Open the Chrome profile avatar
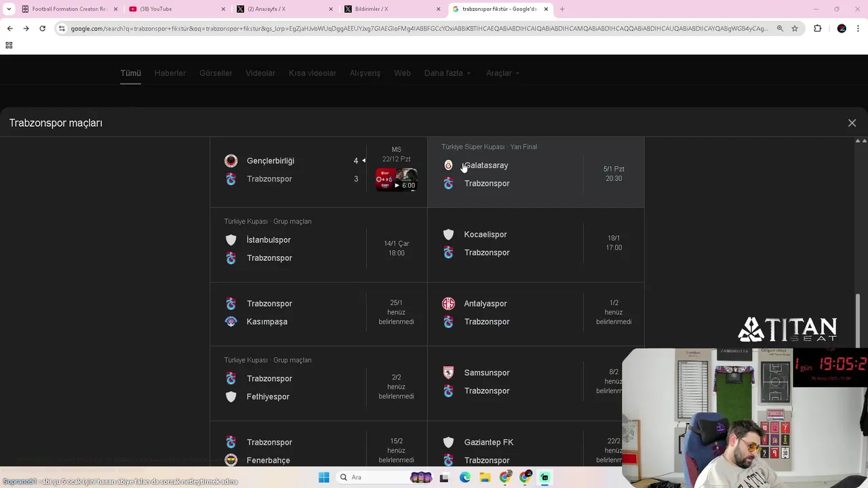The width and height of the screenshot is (868, 488). [842, 28]
